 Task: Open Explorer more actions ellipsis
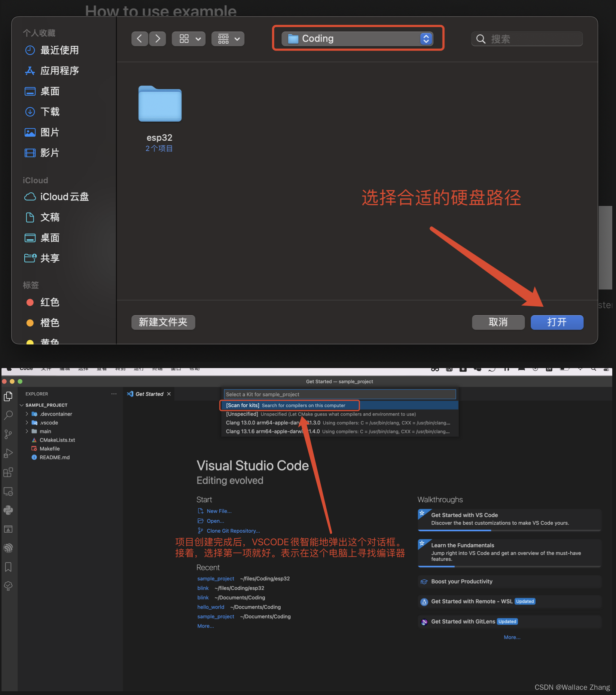point(114,394)
